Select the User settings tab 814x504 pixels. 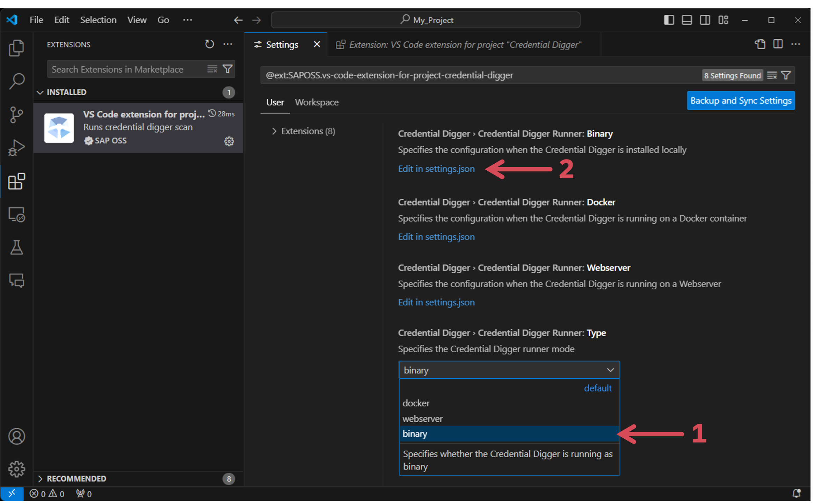point(275,102)
